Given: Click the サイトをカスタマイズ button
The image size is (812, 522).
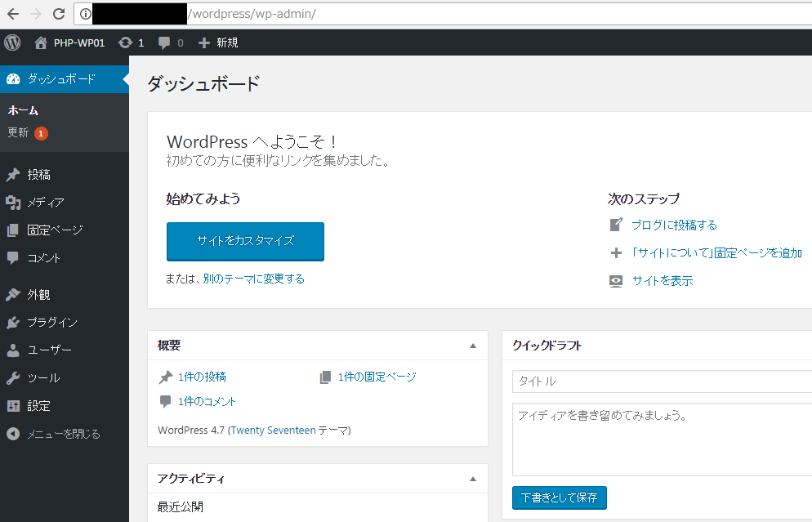Looking at the screenshot, I should [245, 241].
